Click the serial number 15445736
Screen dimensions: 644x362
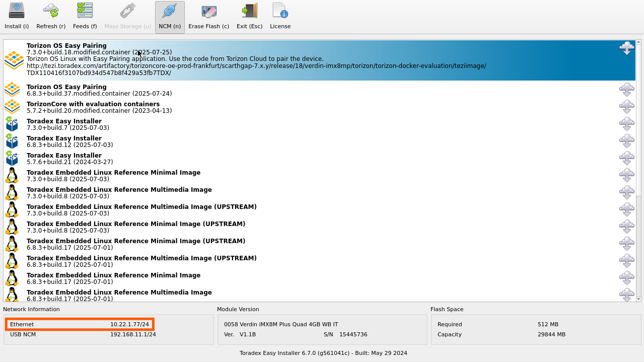click(x=353, y=334)
